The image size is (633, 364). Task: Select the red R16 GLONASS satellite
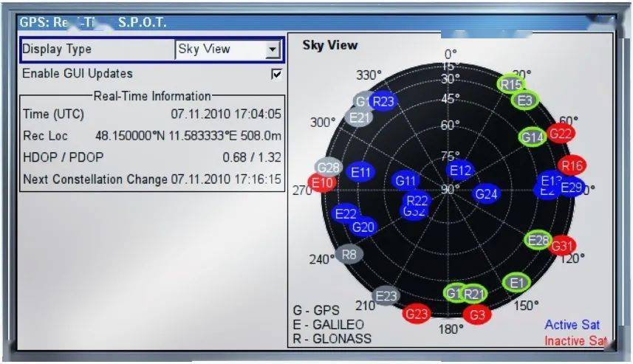(572, 165)
